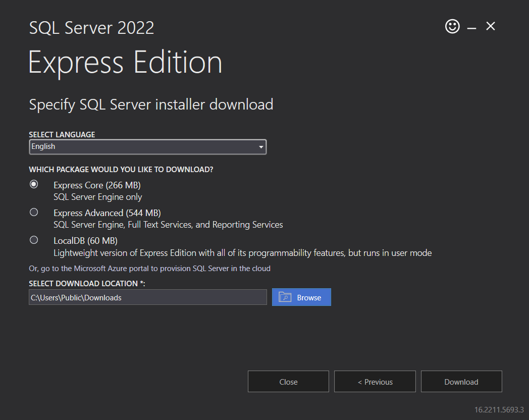Open the Microsoft Azure portal link
The image size is (529, 420).
point(149,269)
